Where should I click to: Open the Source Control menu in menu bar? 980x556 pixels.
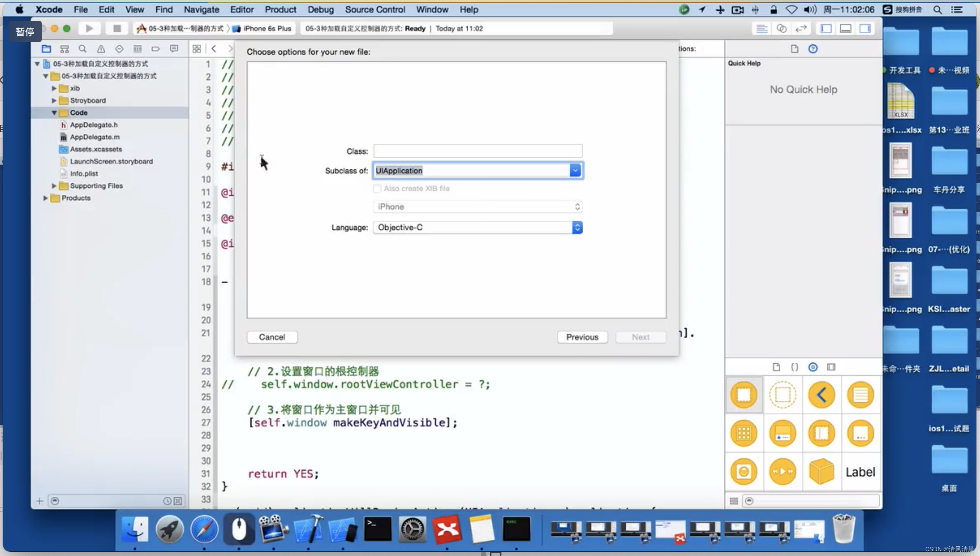point(375,9)
